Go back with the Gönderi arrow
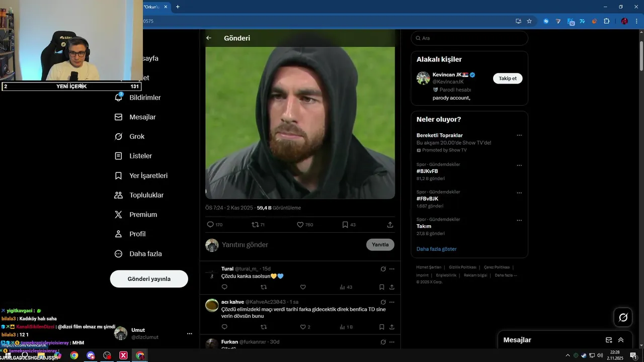Screen dimensions: 644x362 tap(209, 38)
